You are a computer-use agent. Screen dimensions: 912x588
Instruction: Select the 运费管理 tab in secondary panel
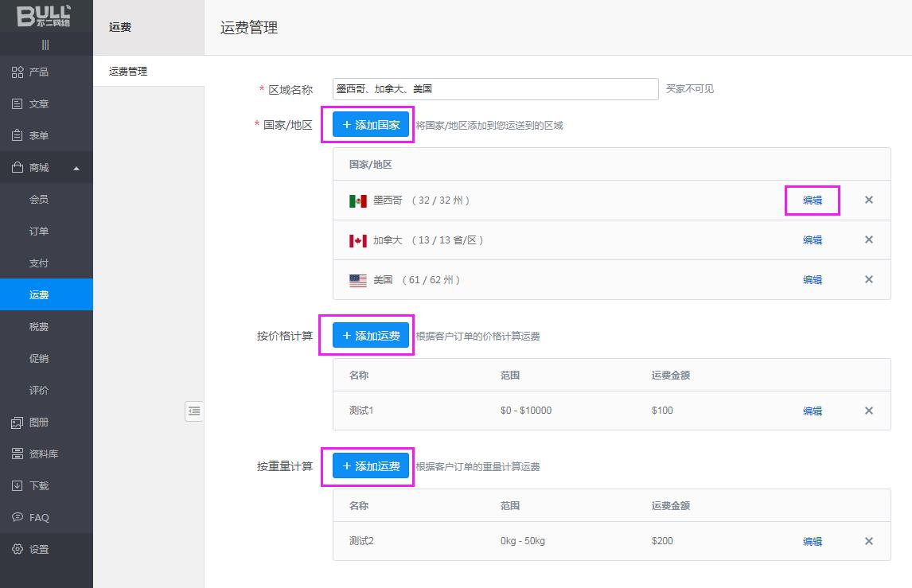coord(128,72)
